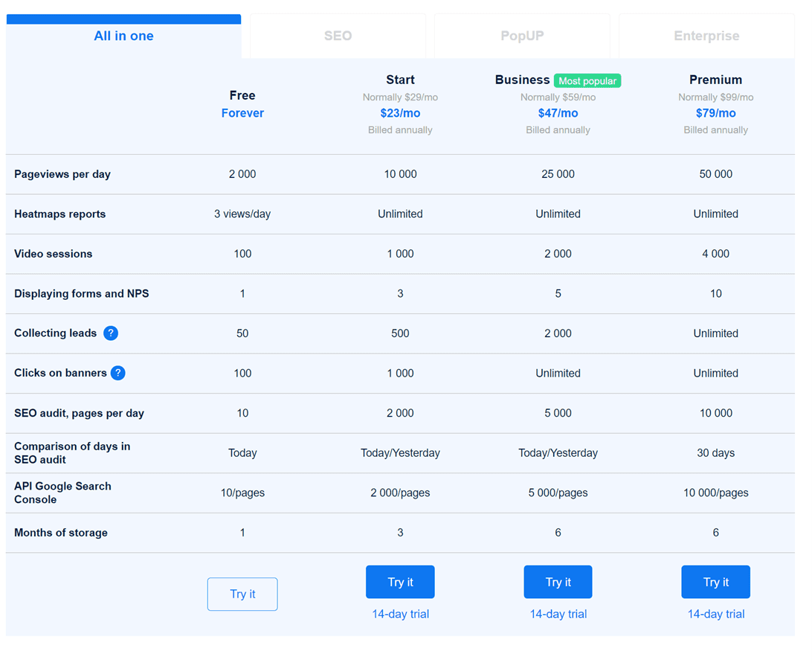Screen dimensions: 812x663
Task: Open the Enterprise tab
Action: [x=706, y=36]
